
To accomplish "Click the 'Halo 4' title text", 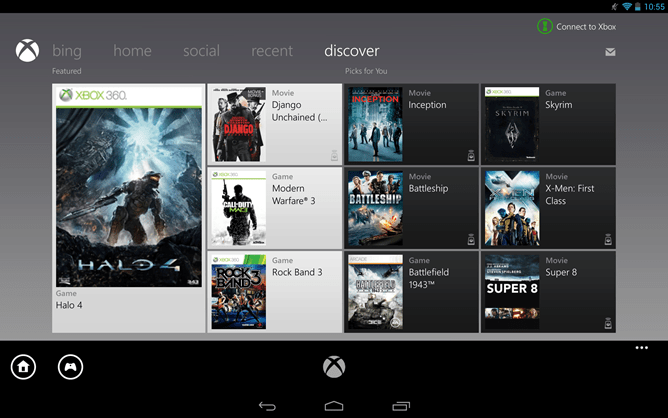I will click(x=69, y=305).
